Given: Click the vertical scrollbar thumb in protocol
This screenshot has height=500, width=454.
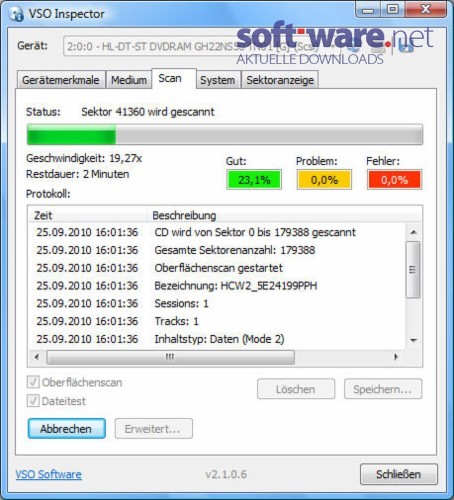Looking at the screenshot, I should [414, 269].
